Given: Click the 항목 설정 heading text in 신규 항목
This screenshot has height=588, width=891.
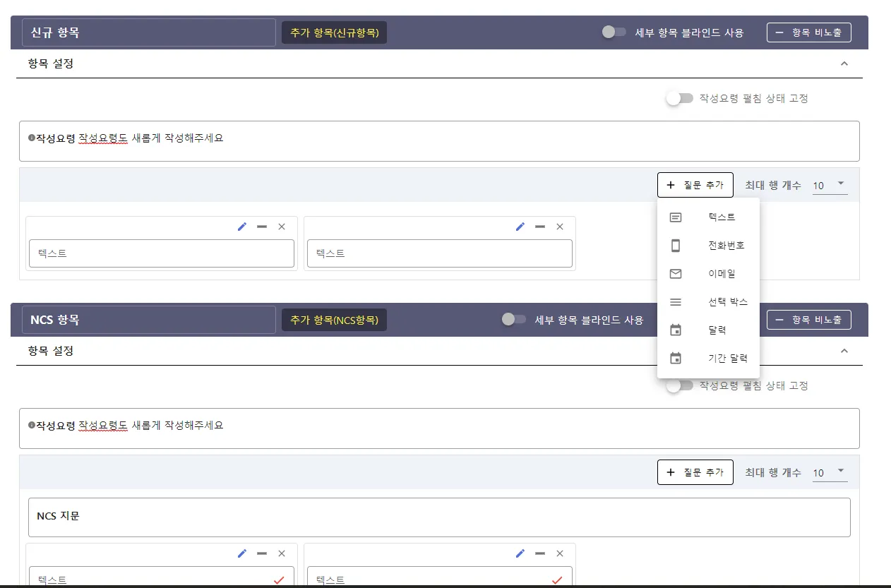Looking at the screenshot, I should click(51, 64).
